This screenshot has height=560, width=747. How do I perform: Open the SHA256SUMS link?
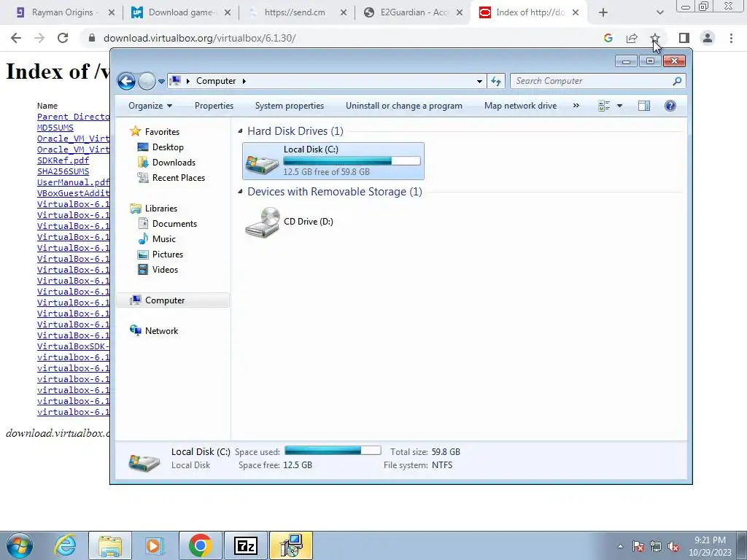pyautogui.click(x=63, y=171)
